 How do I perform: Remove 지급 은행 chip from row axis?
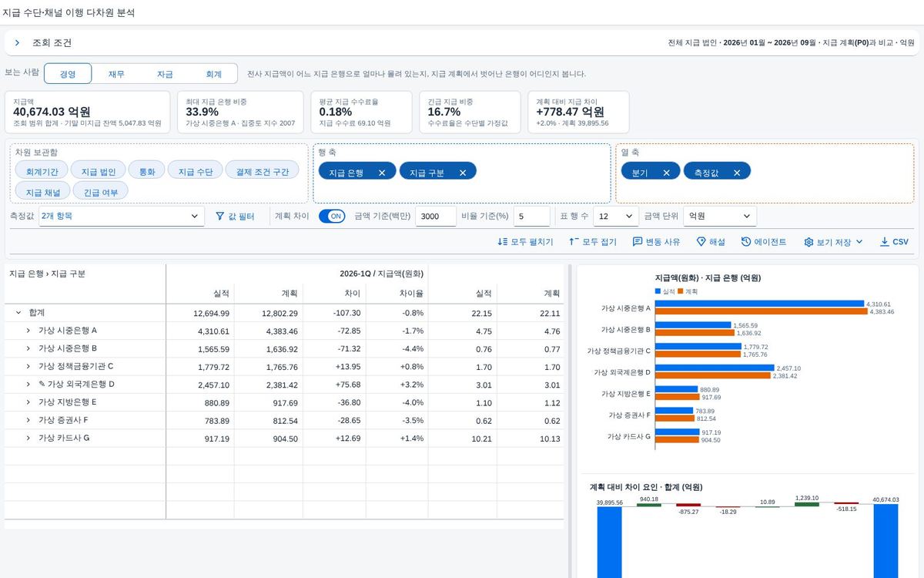tap(382, 173)
